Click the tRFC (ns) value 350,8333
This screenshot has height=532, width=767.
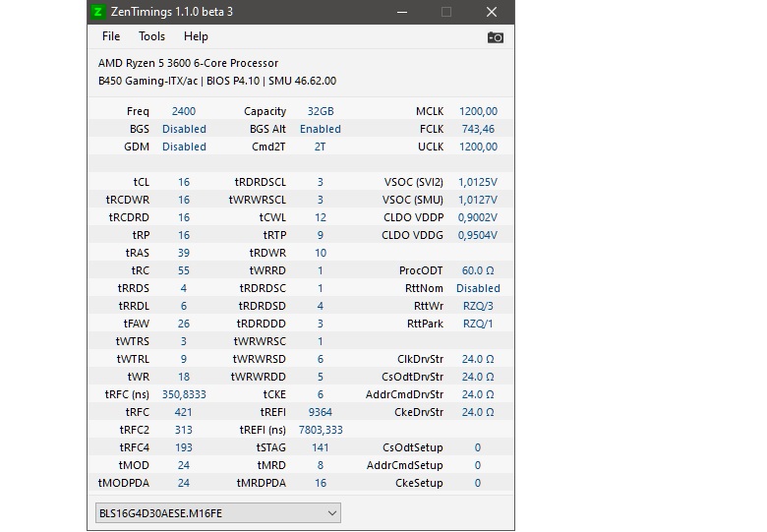pyautogui.click(x=184, y=394)
